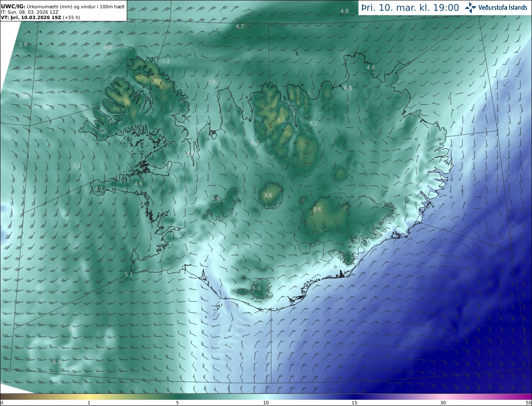Click colorbar tick label '0'
532x406 pixels.
point(2,403)
